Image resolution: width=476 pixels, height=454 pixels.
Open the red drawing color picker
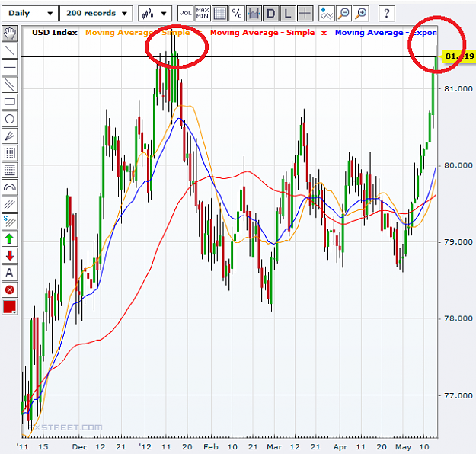(x=9, y=307)
